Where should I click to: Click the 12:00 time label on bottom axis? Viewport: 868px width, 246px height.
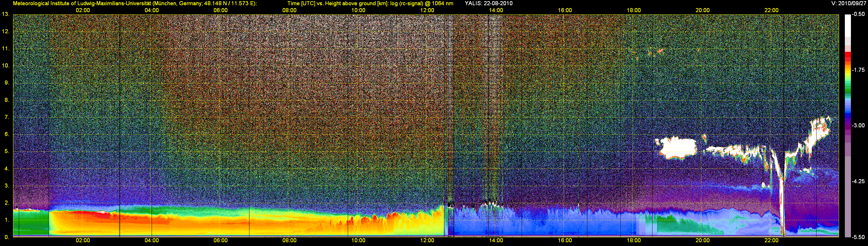pos(427,240)
